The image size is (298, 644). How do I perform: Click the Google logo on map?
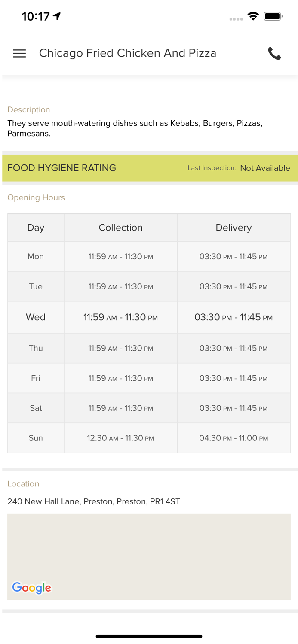pos(32,587)
